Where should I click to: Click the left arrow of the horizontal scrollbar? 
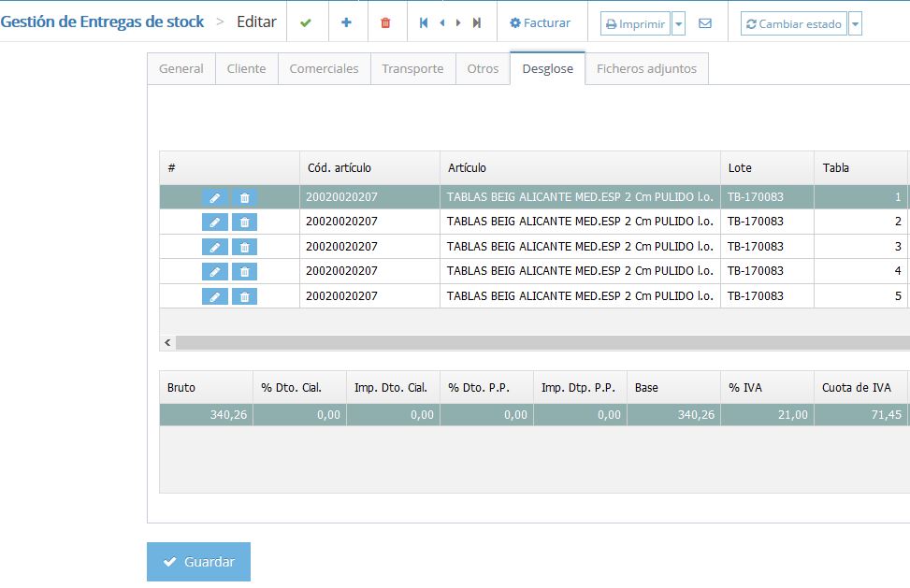pos(167,343)
